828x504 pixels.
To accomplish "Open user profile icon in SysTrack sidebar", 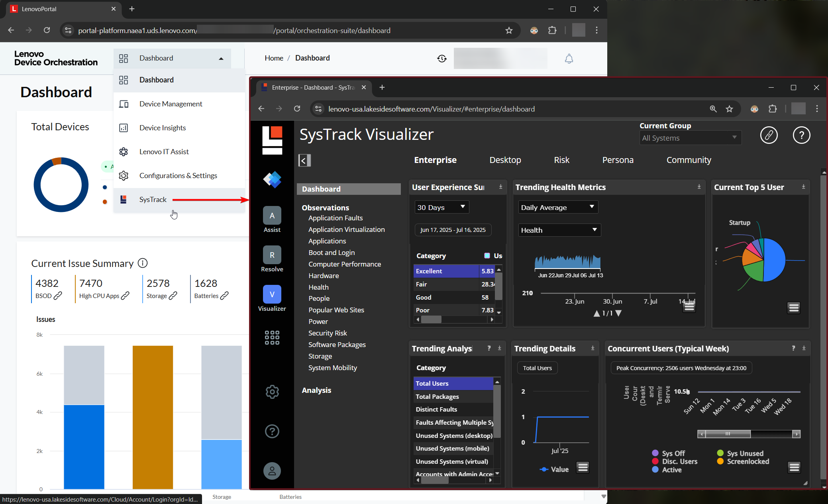I will click(272, 471).
